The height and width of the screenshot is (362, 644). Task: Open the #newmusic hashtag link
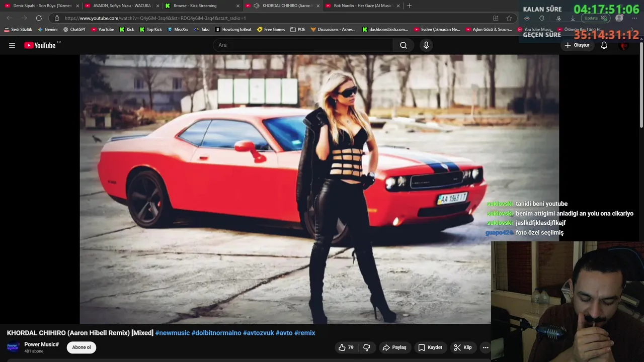point(173,333)
